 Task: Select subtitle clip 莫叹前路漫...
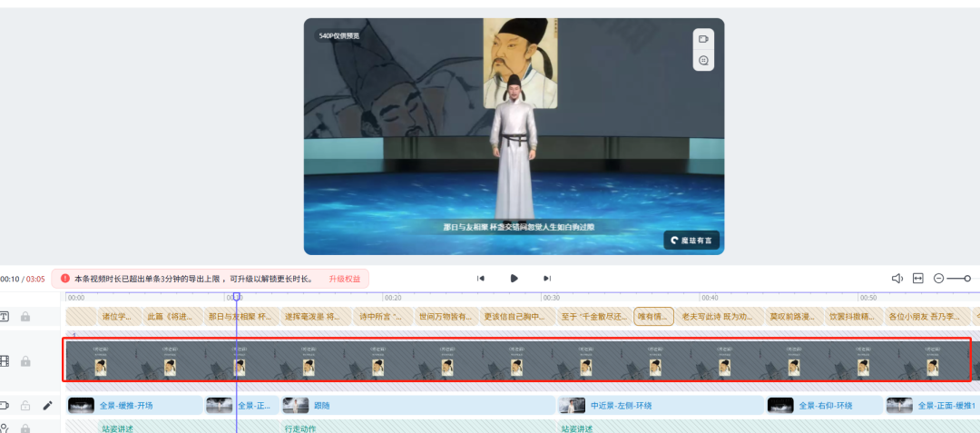[x=794, y=317]
